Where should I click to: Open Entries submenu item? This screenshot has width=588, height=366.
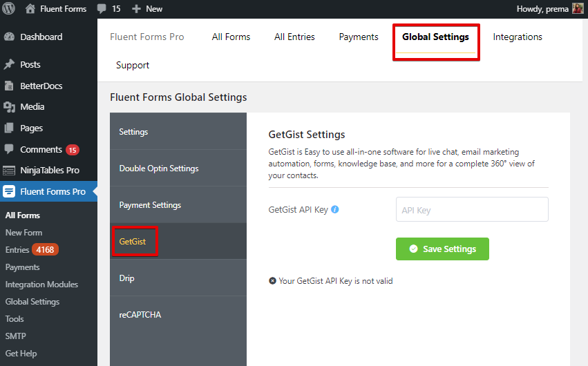pyautogui.click(x=17, y=250)
